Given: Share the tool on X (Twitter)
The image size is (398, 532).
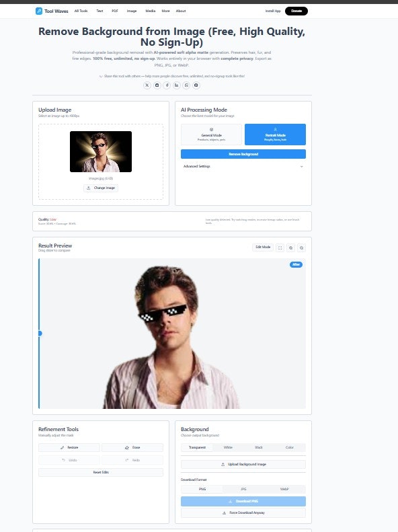Looking at the screenshot, I should tap(147, 85).
